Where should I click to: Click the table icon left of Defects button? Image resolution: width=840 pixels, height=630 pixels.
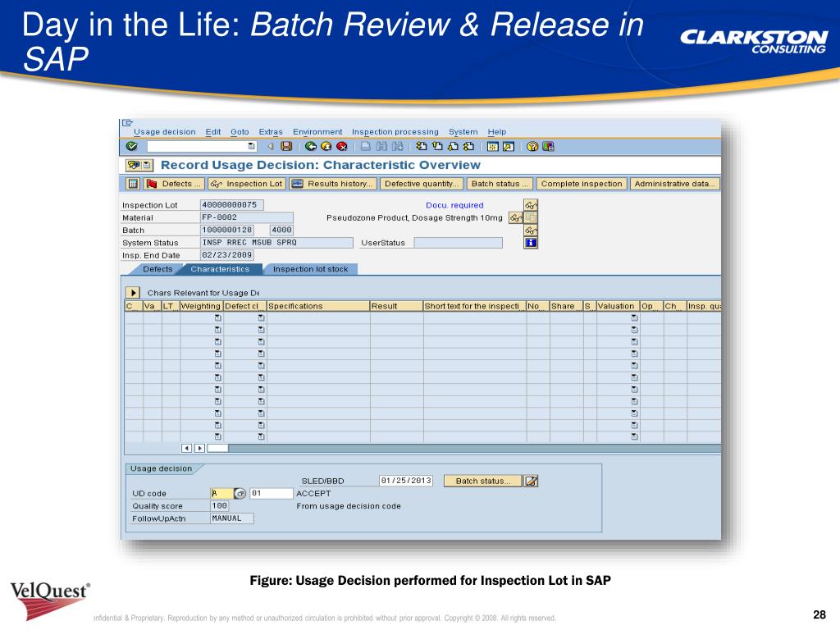tap(133, 184)
